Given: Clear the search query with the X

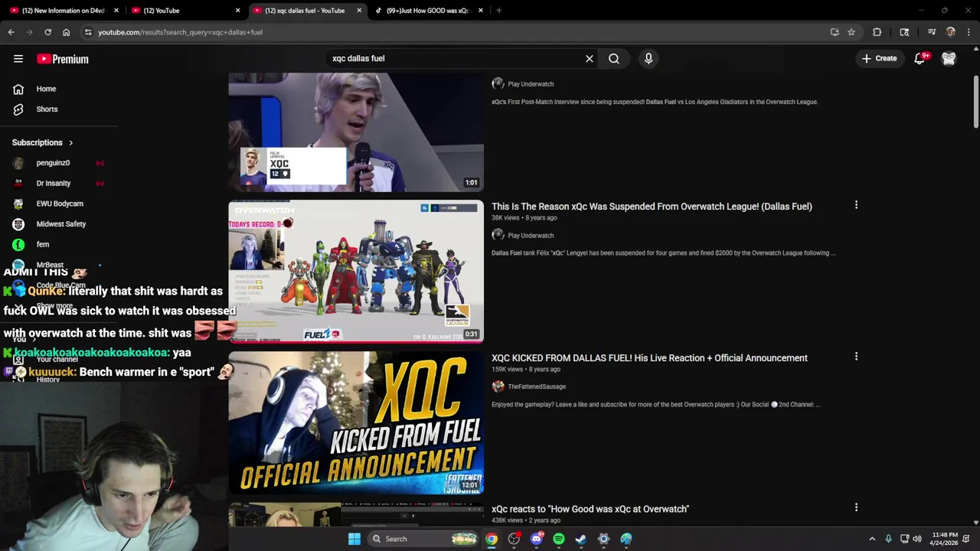Looking at the screenshot, I should [x=590, y=58].
